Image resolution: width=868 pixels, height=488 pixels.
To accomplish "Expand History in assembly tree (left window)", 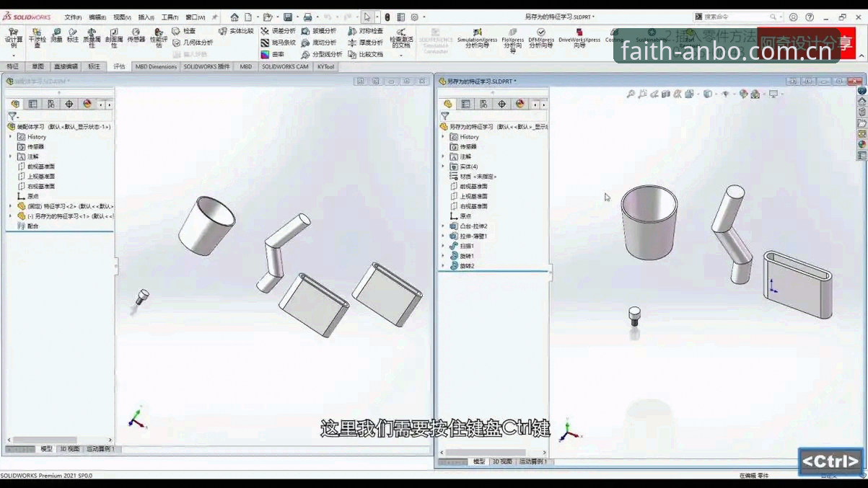I will pyautogui.click(x=10, y=136).
